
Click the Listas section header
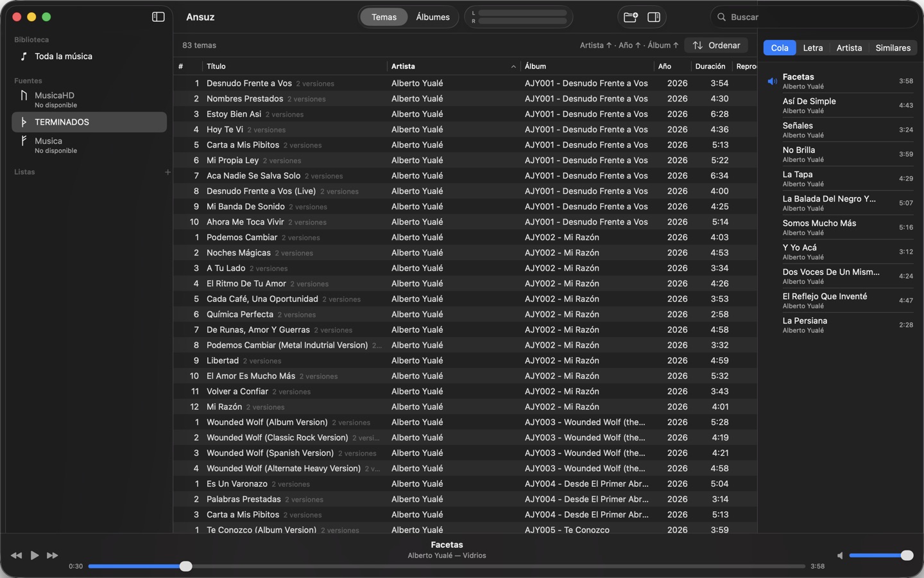pyautogui.click(x=24, y=172)
